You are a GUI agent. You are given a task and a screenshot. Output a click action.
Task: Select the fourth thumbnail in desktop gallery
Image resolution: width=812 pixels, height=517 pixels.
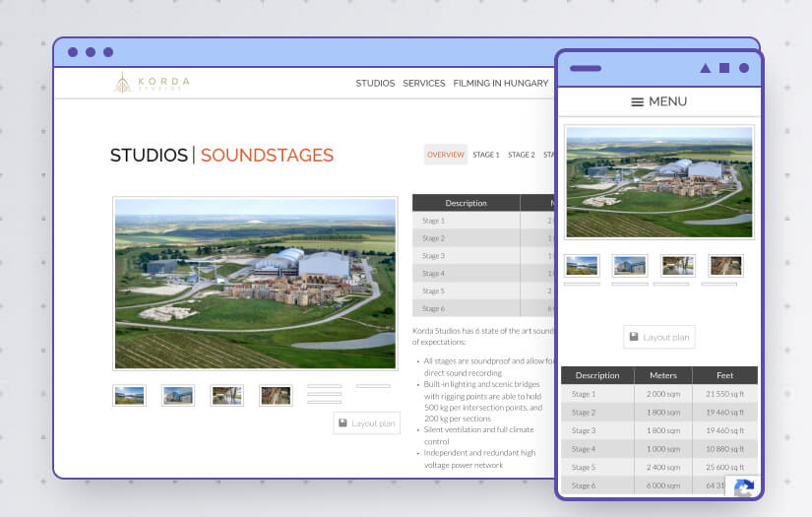point(276,395)
